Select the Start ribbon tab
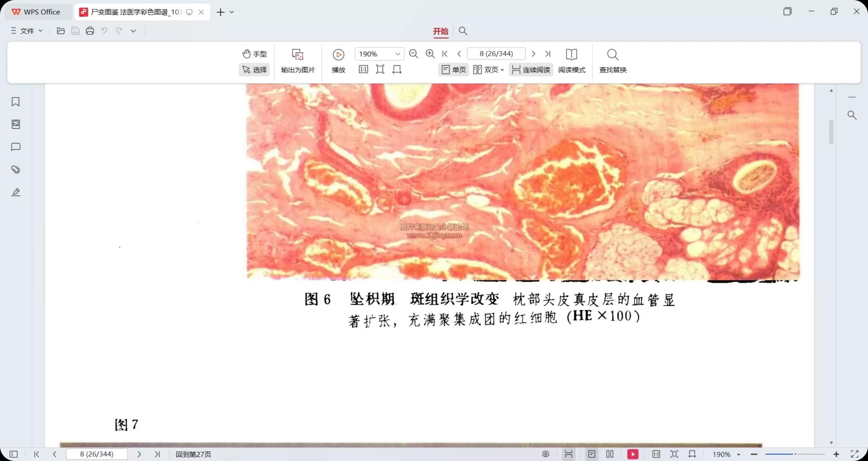This screenshot has height=461, width=868. tap(441, 31)
